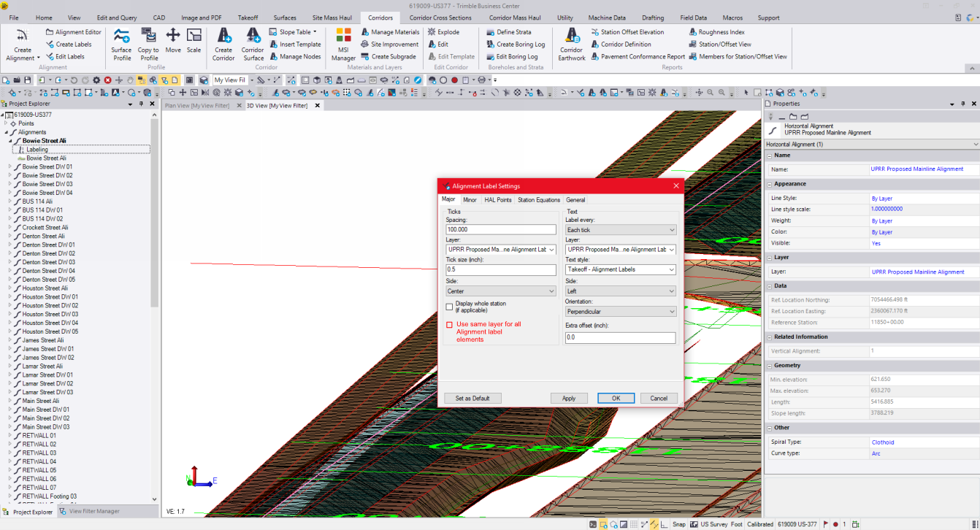Open Manage Materials

(x=390, y=32)
